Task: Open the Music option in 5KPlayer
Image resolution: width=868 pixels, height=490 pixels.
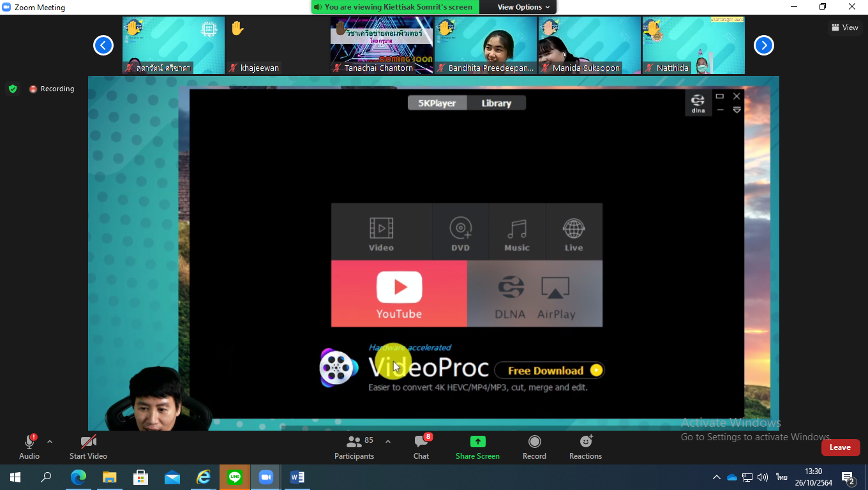Action: click(x=517, y=232)
